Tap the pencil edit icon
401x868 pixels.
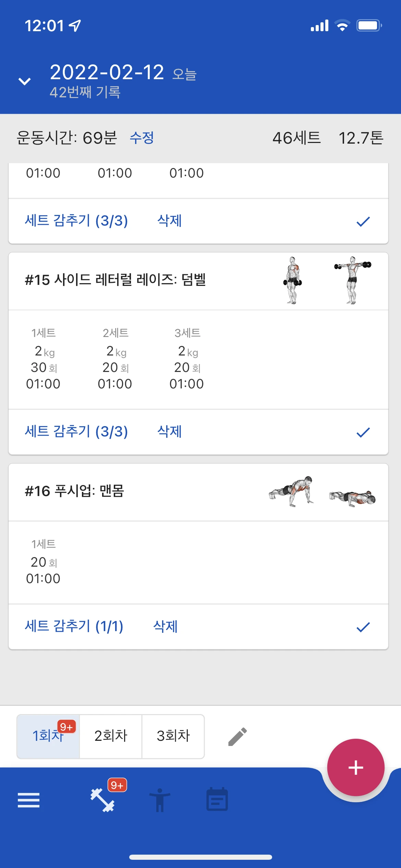[x=238, y=736]
